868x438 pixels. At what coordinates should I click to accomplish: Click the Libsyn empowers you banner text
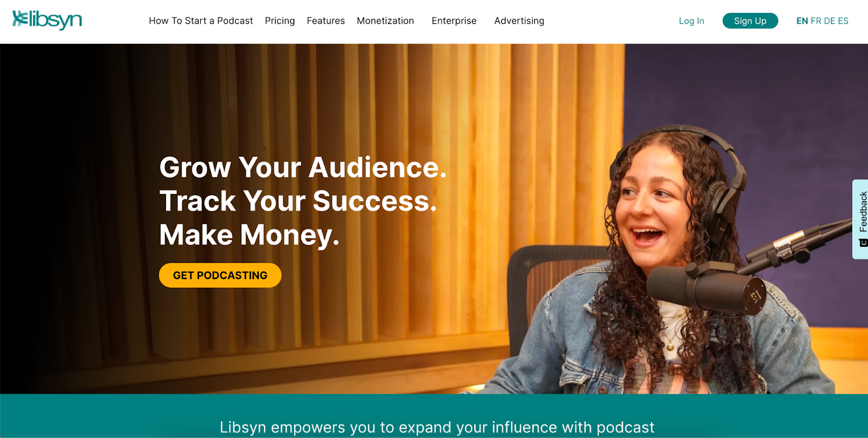[x=437, y=427]
